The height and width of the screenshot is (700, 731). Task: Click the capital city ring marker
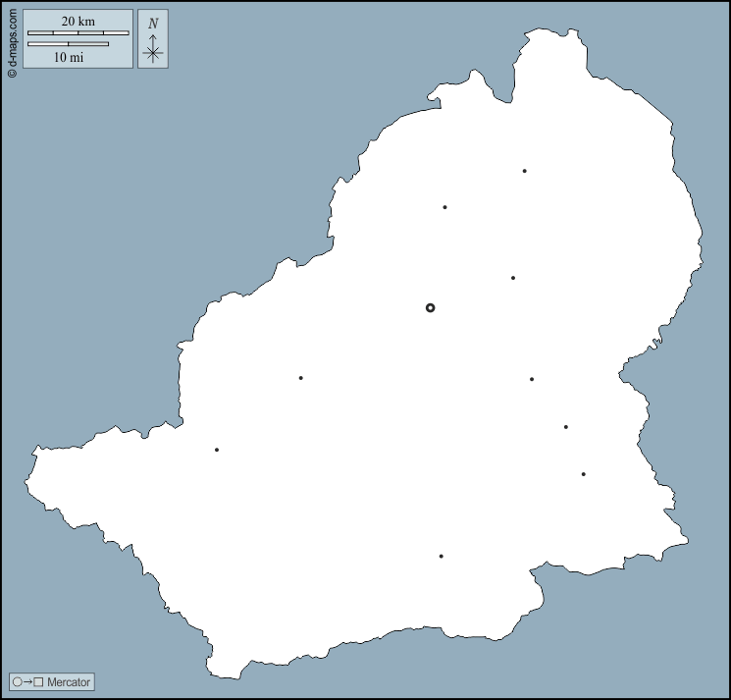(430, 307)
